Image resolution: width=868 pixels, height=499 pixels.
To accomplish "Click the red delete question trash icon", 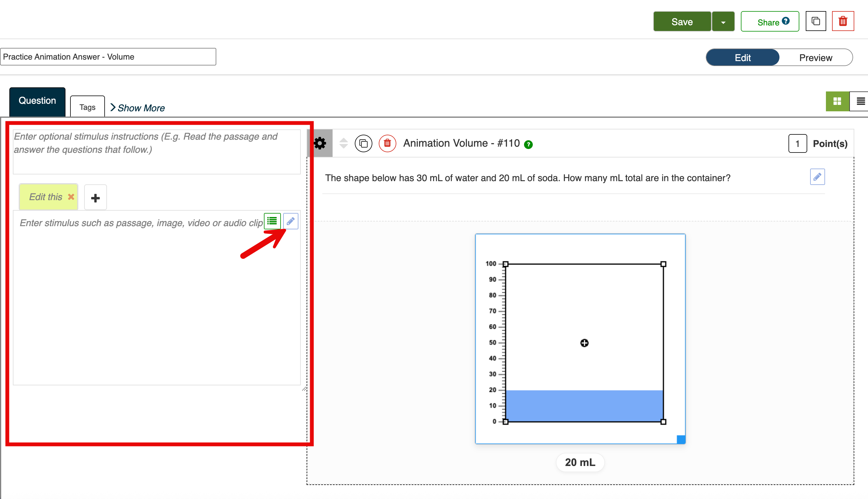I will pos(387,143).
